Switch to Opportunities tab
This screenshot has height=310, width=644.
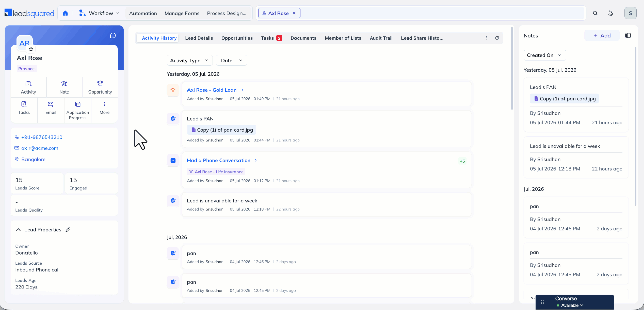point(237,38)
